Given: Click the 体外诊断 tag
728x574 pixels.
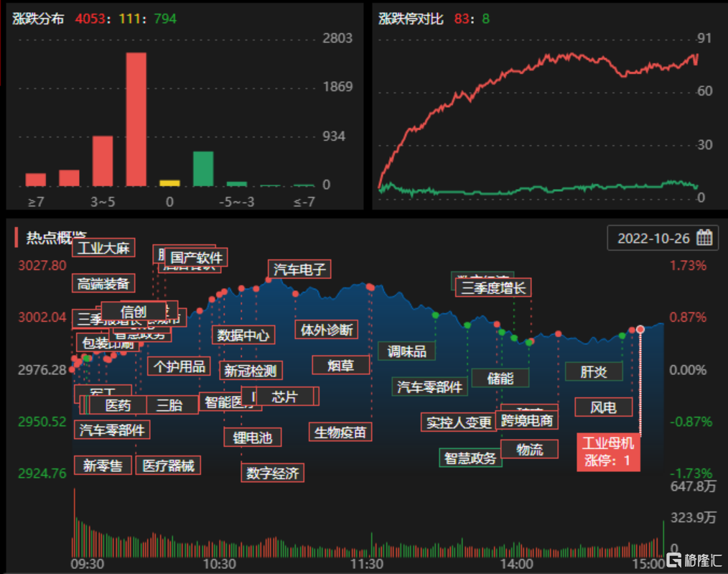Looking at the screenshot, I should click(327, 330).
